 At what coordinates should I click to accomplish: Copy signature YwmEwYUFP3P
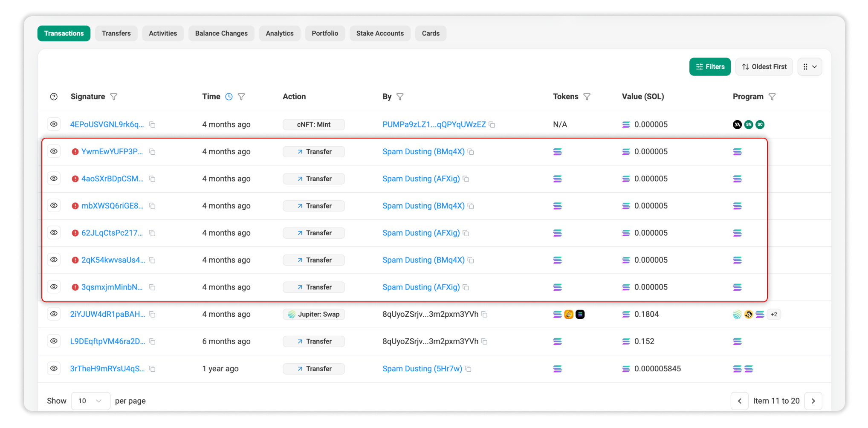coord(152,152)
